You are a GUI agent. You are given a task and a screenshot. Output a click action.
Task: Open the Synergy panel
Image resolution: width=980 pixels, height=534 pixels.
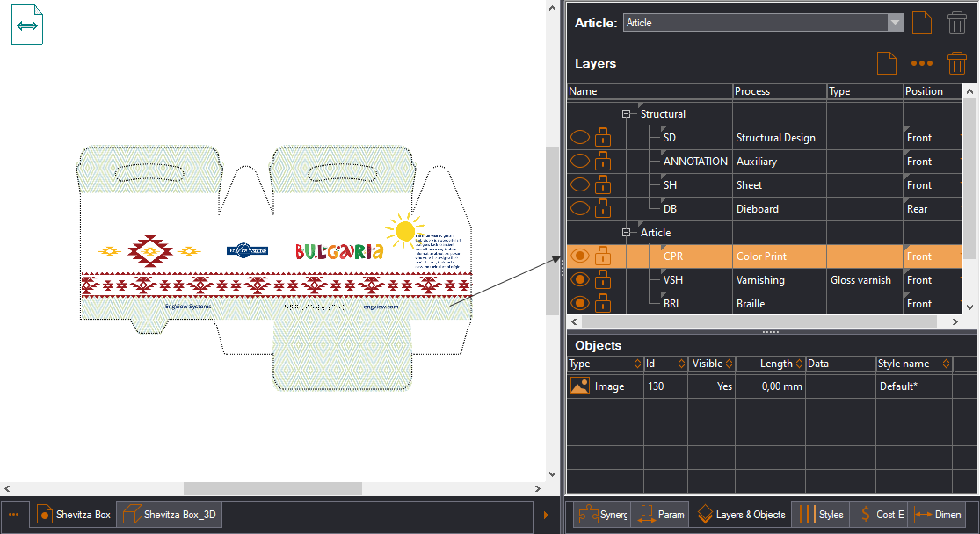pyautogui.click(x=603, y=514)
